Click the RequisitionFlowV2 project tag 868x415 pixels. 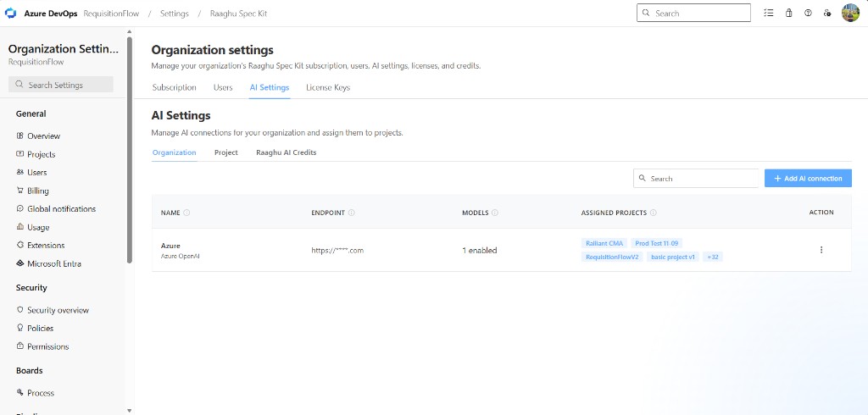(x=612, y=257)
